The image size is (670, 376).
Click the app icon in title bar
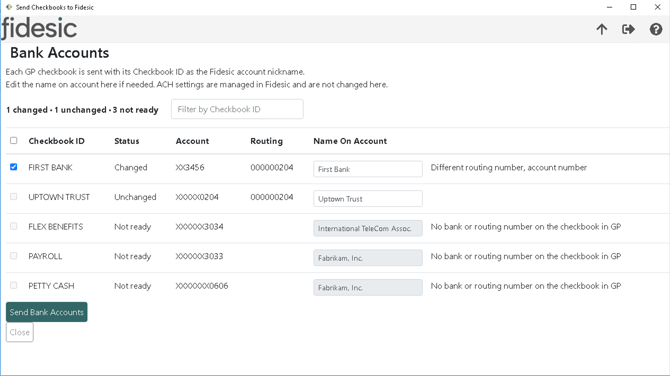coord(9,7)
